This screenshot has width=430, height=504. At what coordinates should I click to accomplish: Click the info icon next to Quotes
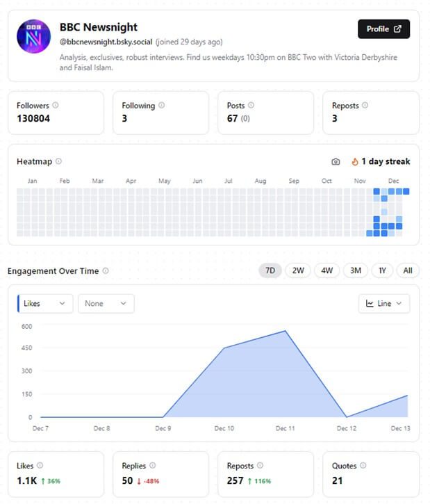[x=363, y=465]
